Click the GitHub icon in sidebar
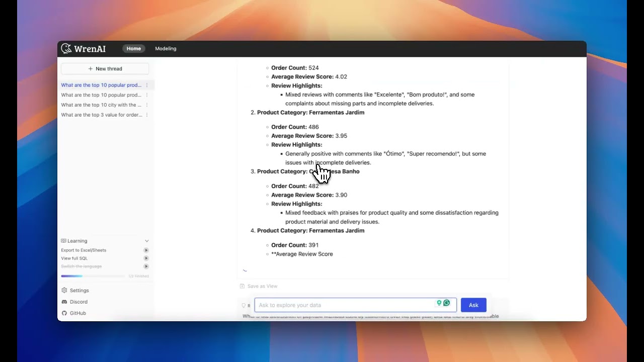644x362 pixels. click(x=64, y=313)
